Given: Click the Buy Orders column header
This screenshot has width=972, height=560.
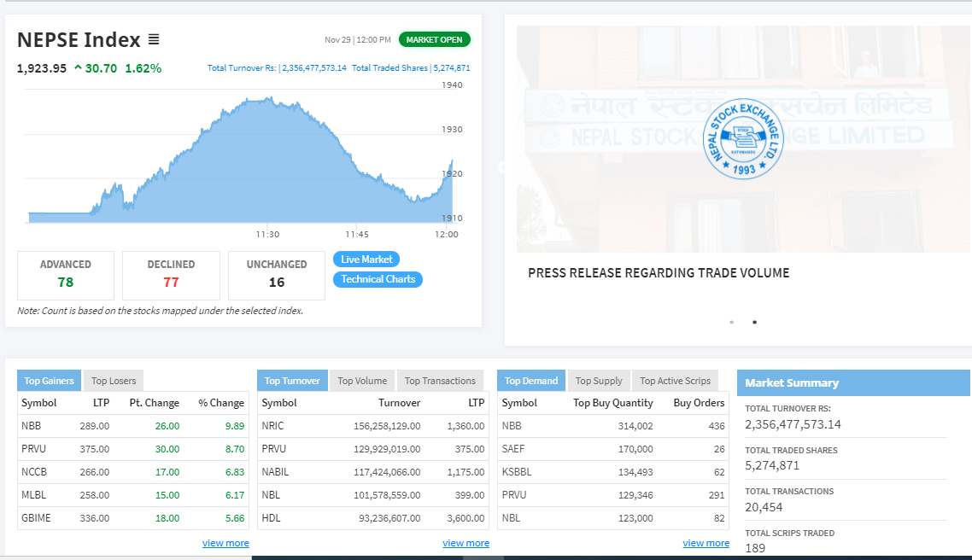Looking at the screenshot, I should pos(700,403).
